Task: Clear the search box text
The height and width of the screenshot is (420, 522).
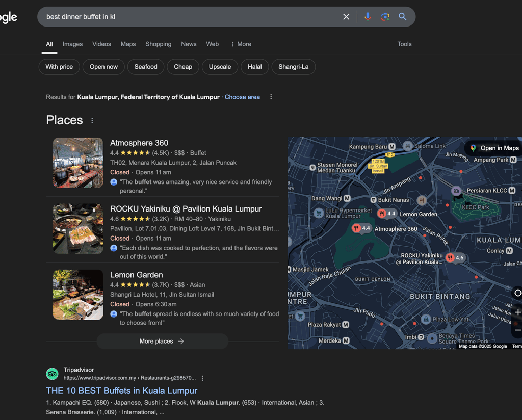Action: tap(346, 17)
